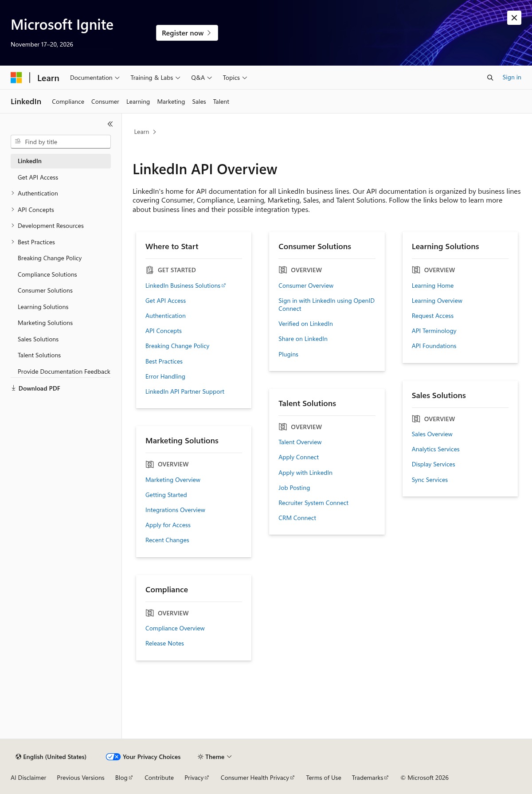Screen dimensions: 532x794
Task: Select Get API Access in sidebar
Action: point(38,177)
